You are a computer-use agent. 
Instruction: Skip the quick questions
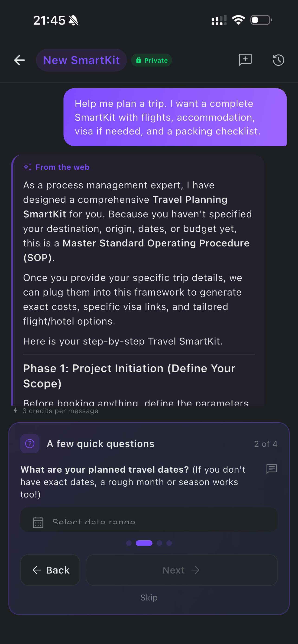(149, 597)
